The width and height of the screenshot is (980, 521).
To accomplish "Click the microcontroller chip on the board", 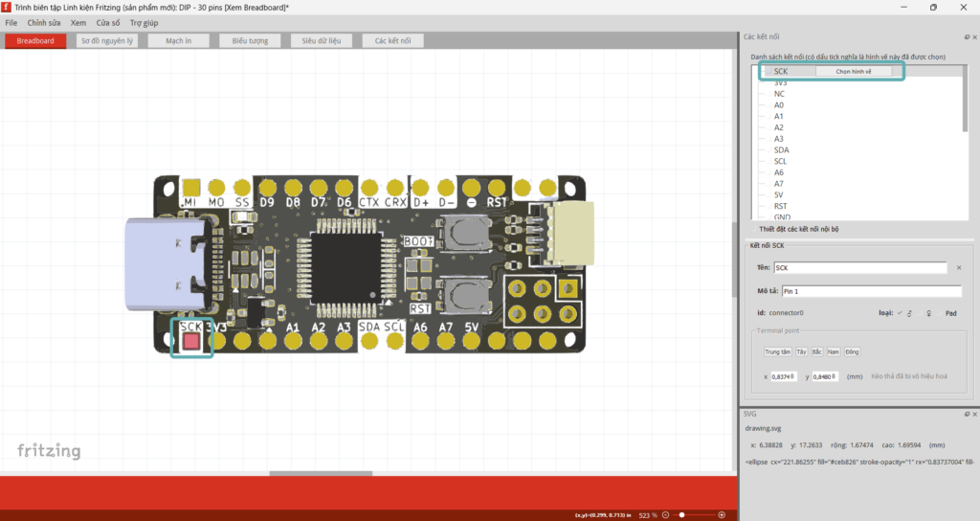I will click(346, 269).
